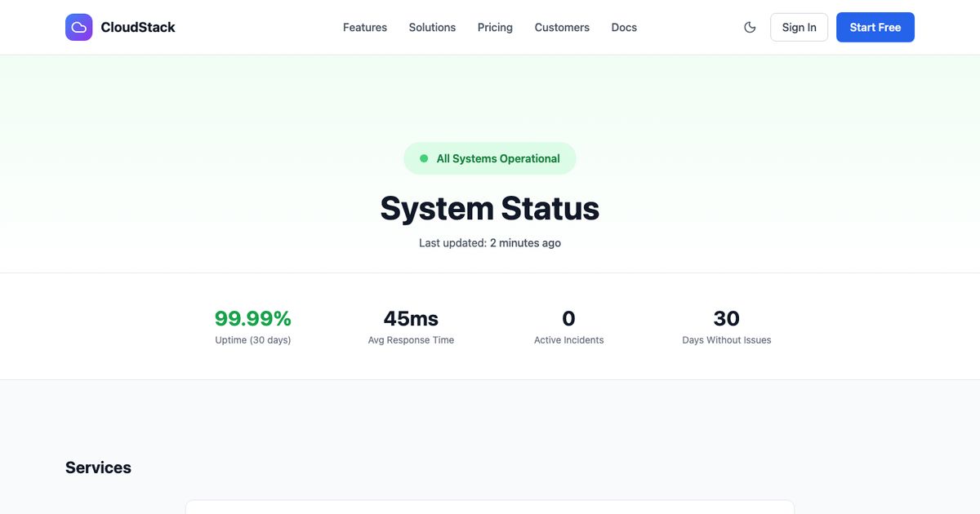Open the Docs nav link
This screenshot has height=514, width=980.
[x=624, y=27]
